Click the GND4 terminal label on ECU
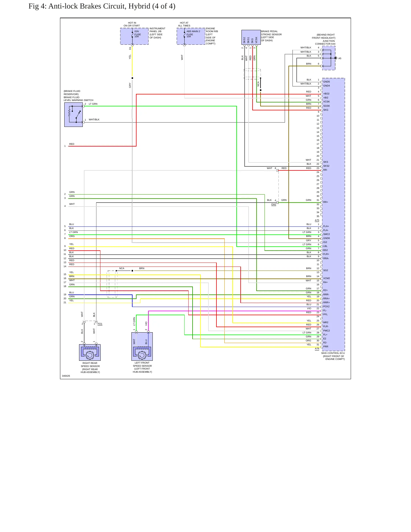The width and height of the screenshot is (411, 532). coord(327,86)
